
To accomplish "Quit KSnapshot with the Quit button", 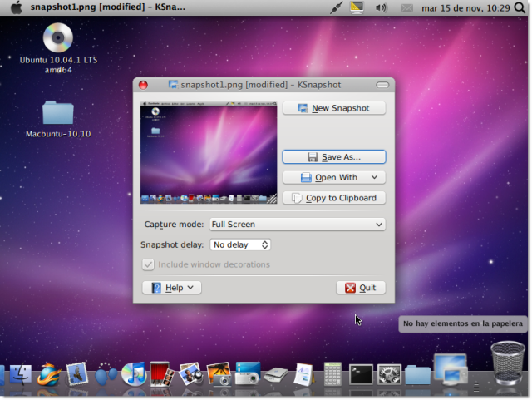I will [361, 288].
